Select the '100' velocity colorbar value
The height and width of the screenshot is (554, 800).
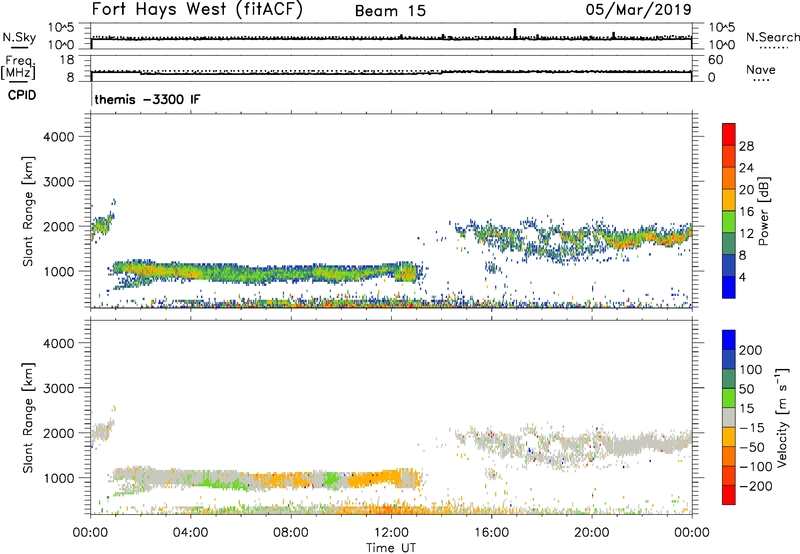point(751,369)
